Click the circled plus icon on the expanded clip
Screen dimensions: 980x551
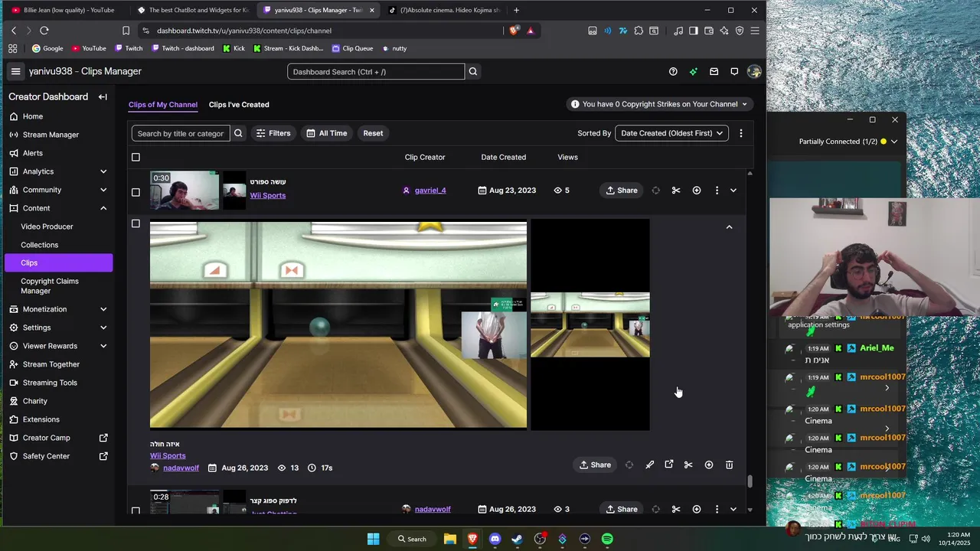(709, 465)
